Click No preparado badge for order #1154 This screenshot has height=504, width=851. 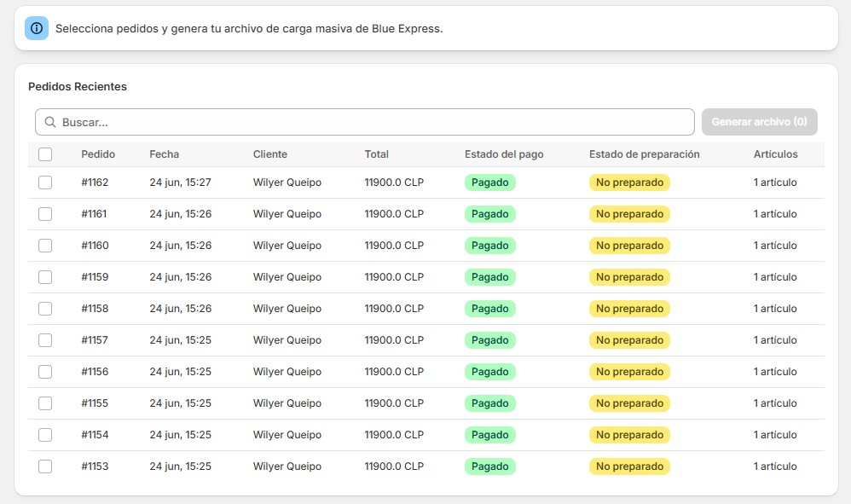[629, 435]
